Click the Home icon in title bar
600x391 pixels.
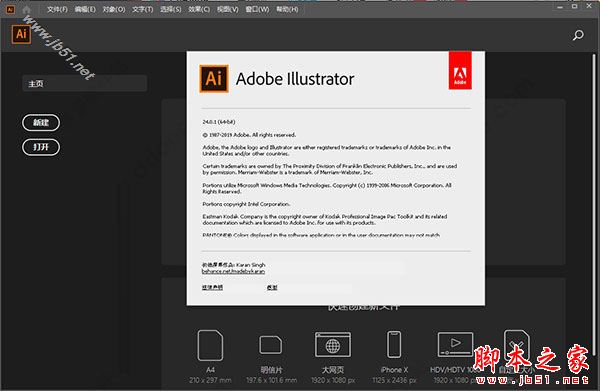point(26,10)
